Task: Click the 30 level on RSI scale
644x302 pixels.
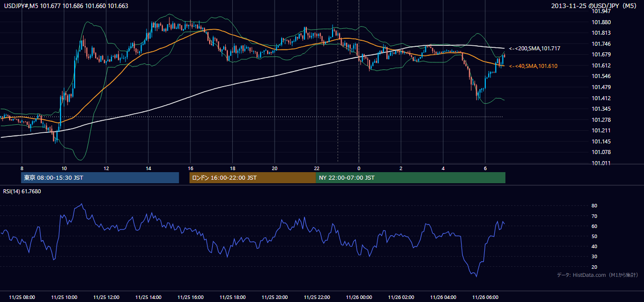Action: tap(594, 257)
